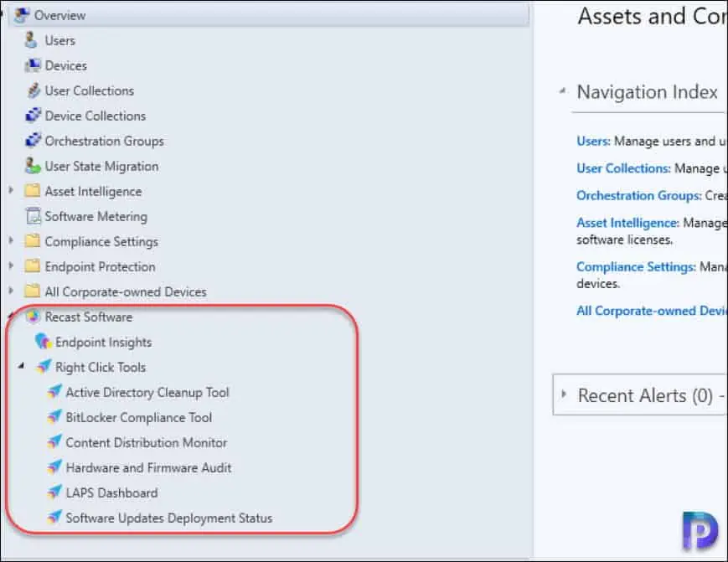Expand the Compliance Settings node
Viewport: 728px width, 562px height.
point(11,240)
